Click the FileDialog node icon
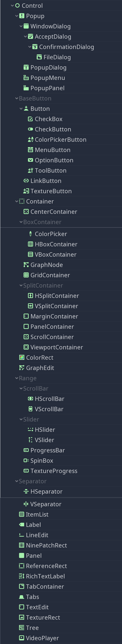The width and height of the screenshot is (122, 644). click(x=39, y=57)
